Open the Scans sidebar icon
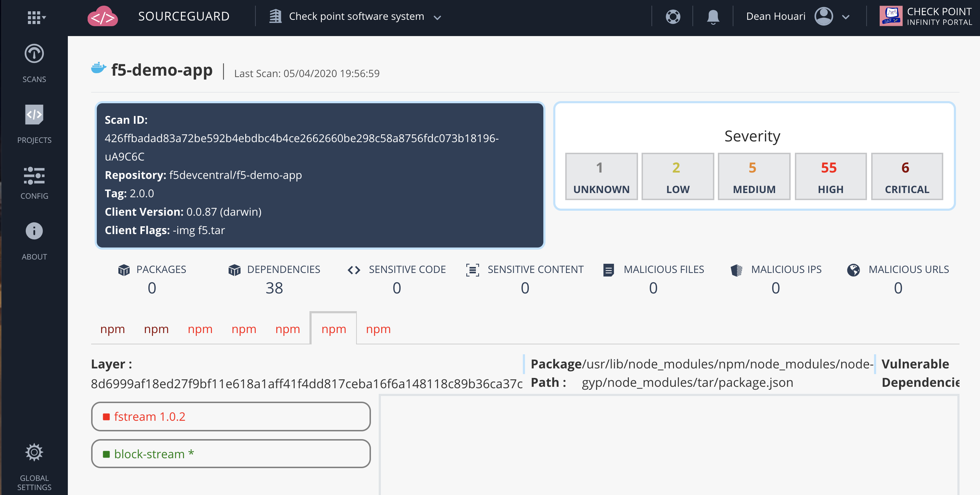Image resolution: width=980 pixels, height=495 pixels. tap(34, 53)
